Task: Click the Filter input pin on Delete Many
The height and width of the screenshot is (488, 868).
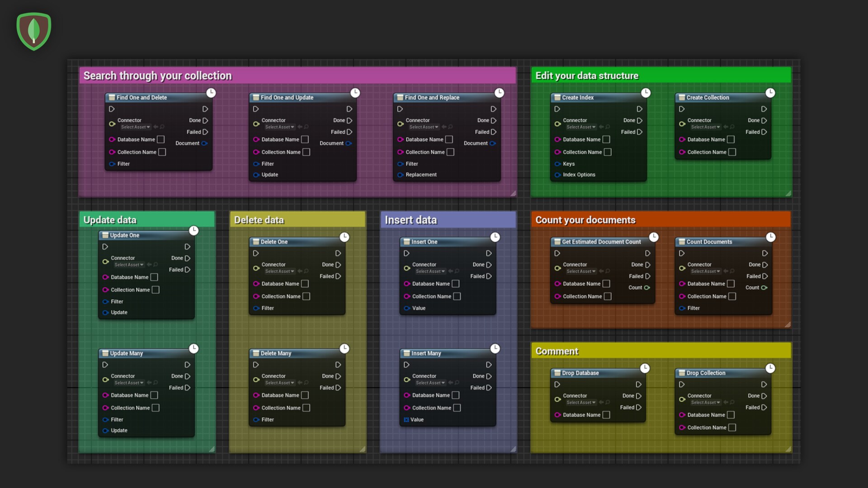Action: pos(257,419)
